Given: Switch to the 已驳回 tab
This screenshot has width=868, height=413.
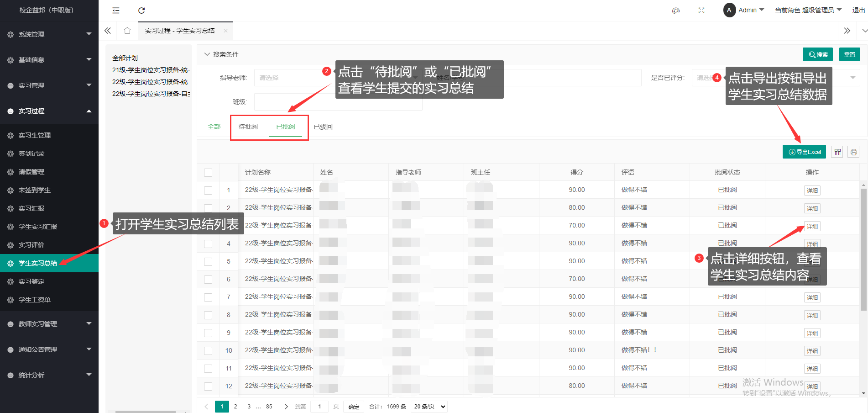Looking at the screenshot, I should point(323,127).
